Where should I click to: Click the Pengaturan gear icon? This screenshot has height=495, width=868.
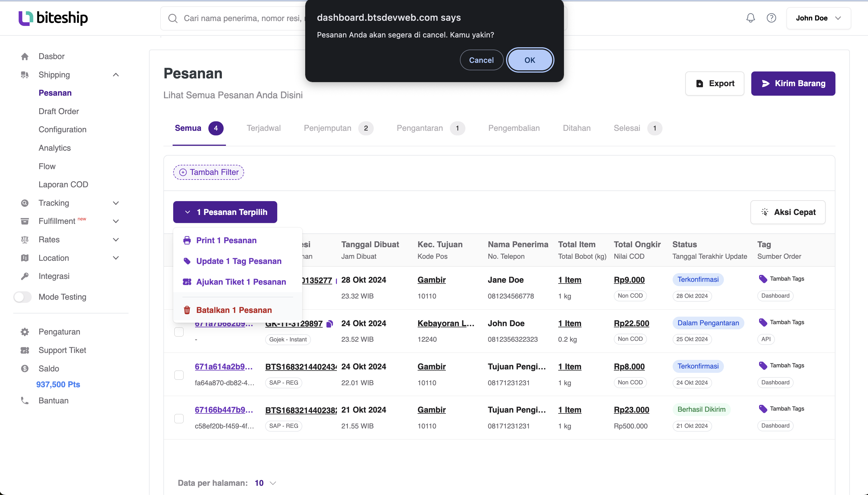[x=25, y=332]
